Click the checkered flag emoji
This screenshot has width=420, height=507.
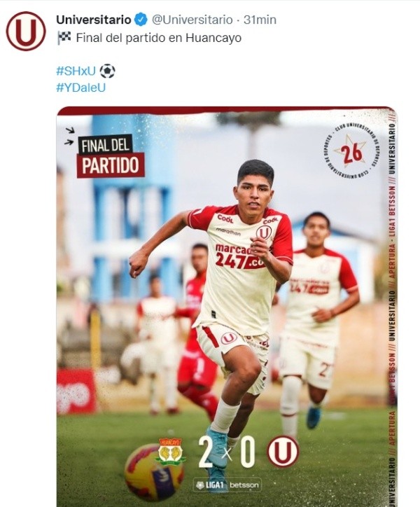pos(64,38)
